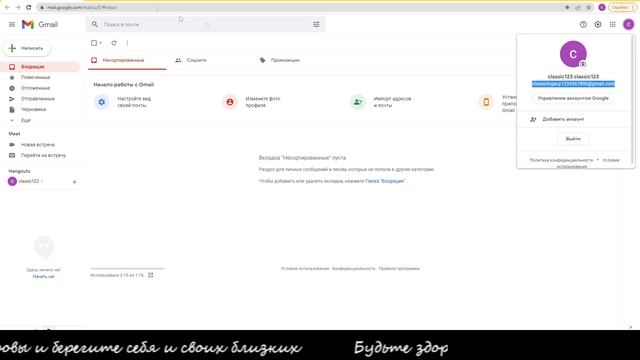This screenshot has height=360, width=640.
Task: Click the highlighted email address text
Action: point(573,84)
